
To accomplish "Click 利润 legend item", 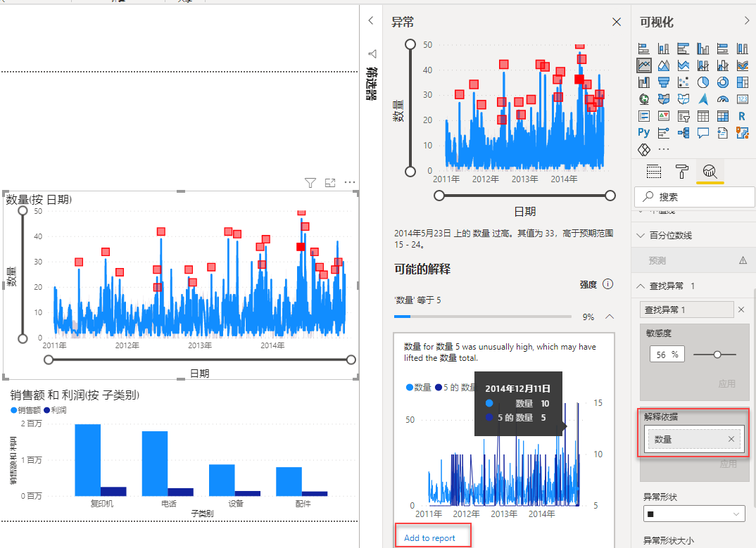I will pyautogui.click(x=55, y=410).
